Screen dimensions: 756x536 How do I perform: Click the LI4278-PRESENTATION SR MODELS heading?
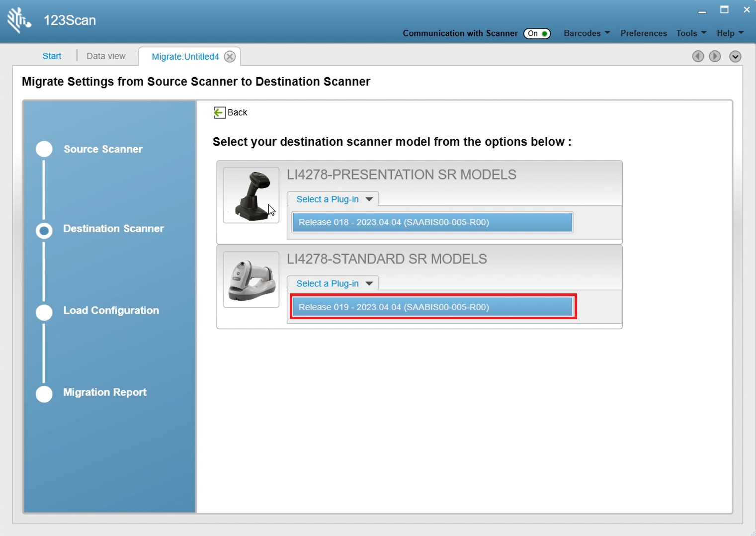coord(402,175)
